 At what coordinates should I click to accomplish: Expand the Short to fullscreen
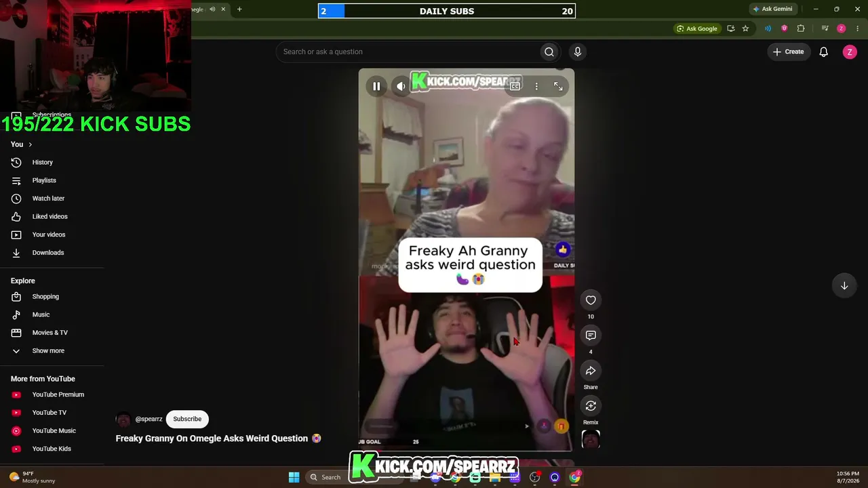[x=558, y=86]
